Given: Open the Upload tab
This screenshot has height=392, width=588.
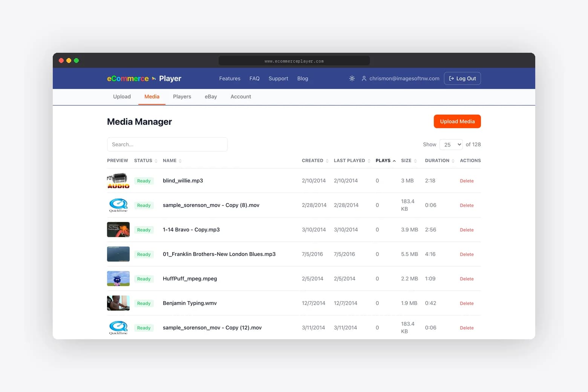Looking at the screenshot, I should coord(122,96).
